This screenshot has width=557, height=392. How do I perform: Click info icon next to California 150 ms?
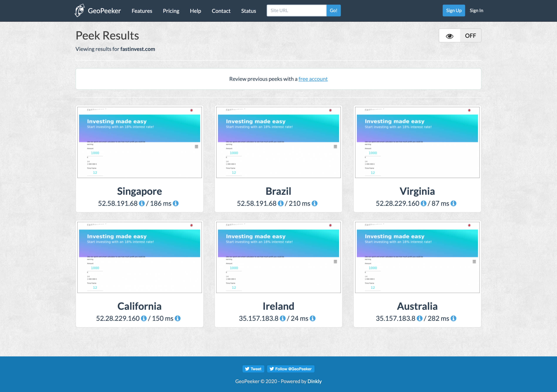point(178,318)
